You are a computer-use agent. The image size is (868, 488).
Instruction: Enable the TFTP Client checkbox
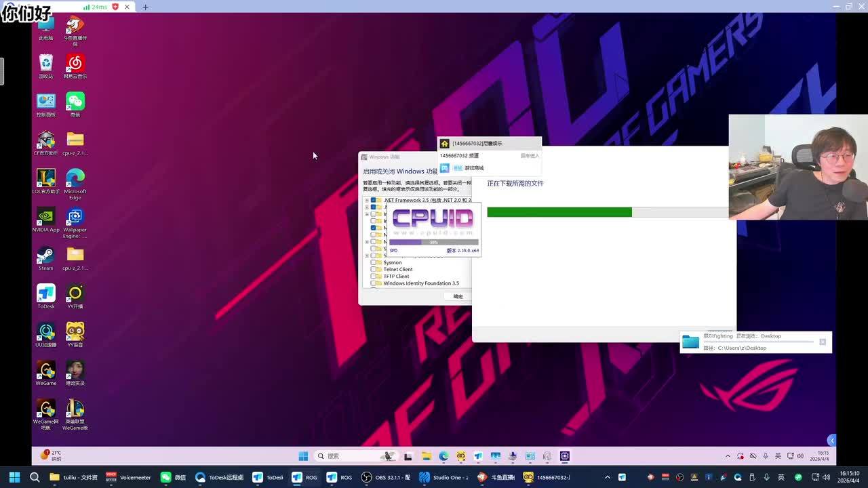point(373,276)
